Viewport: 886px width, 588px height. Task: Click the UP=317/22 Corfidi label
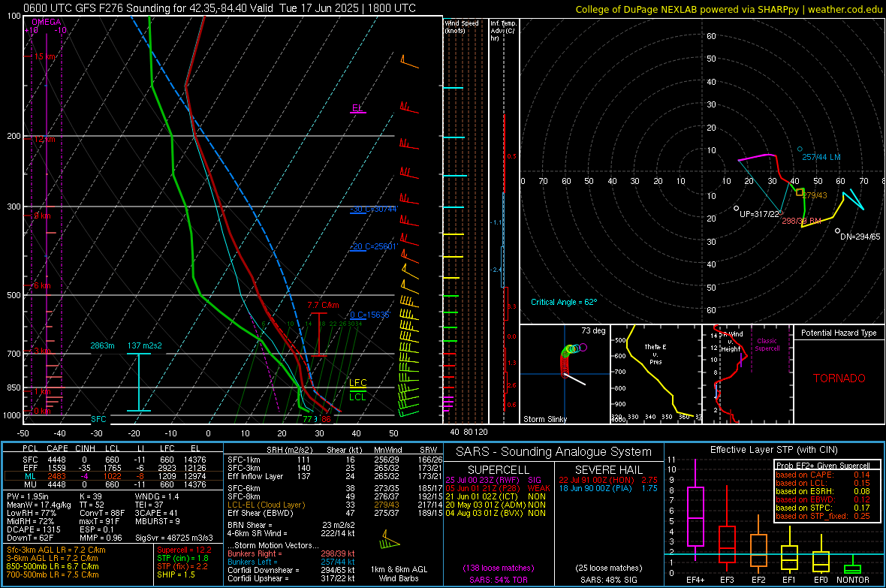point(759,214)
